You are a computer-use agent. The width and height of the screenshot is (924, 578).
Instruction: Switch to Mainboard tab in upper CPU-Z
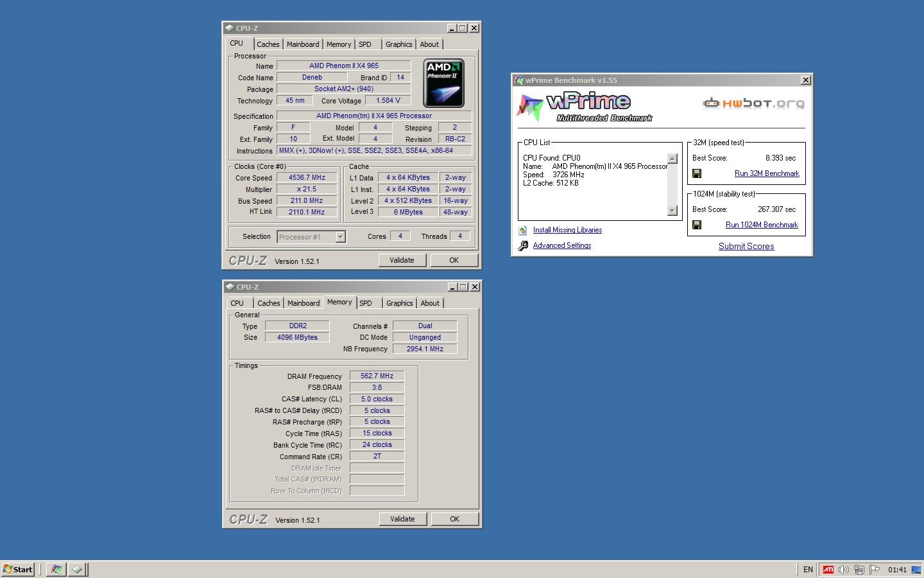click(302, 44)
